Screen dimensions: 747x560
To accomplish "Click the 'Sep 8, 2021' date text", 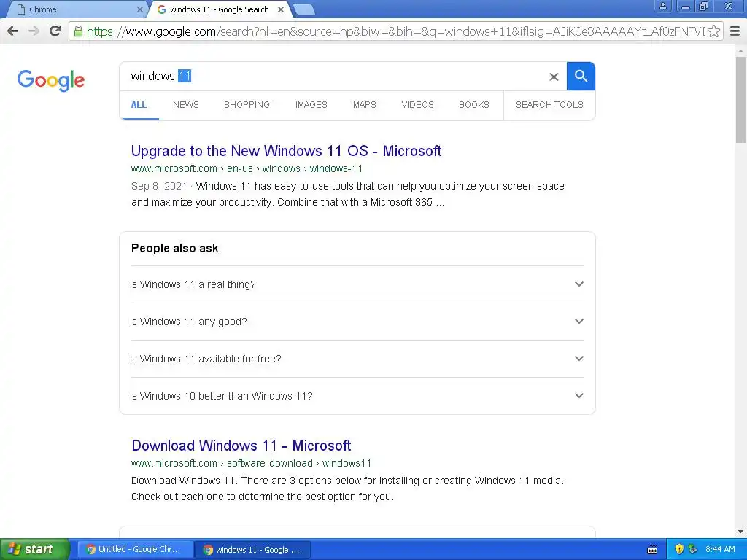I will click(159, 186).
